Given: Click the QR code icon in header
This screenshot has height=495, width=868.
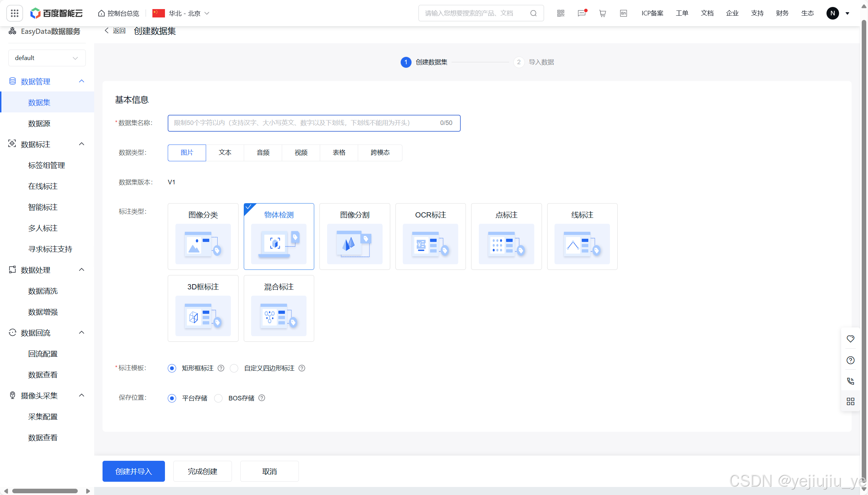Looking at the screenshot, I should coord(560,13).
